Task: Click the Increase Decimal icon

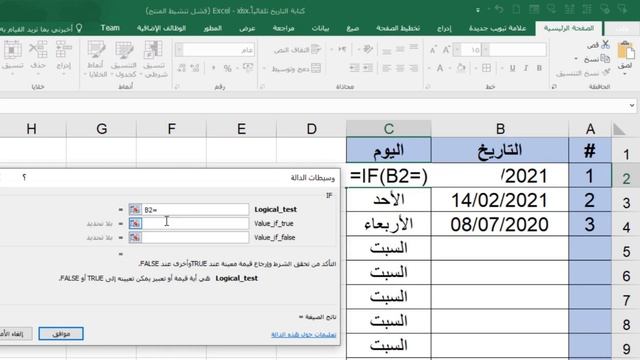Action: point(195,68)
